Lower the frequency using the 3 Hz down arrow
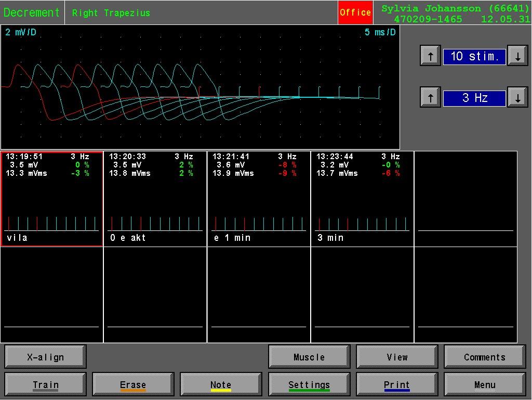The height and width of the screenshot is (400, 532). [517, 98]
